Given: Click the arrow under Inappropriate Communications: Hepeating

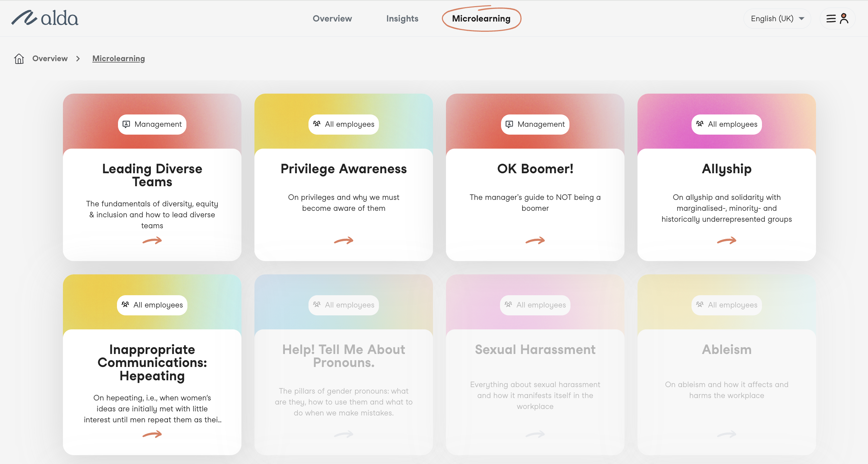Looking at the screenshot, I should 152,434.
